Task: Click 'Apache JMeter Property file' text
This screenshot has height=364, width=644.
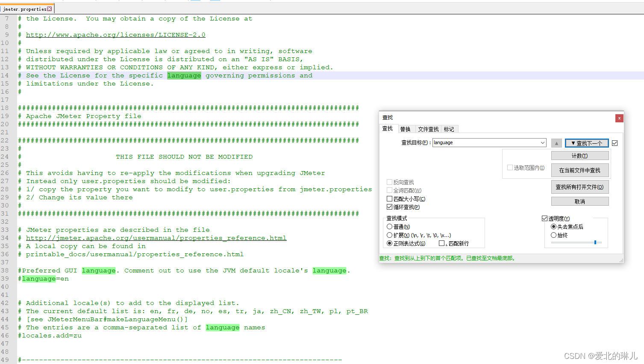Action: point(84,116)
